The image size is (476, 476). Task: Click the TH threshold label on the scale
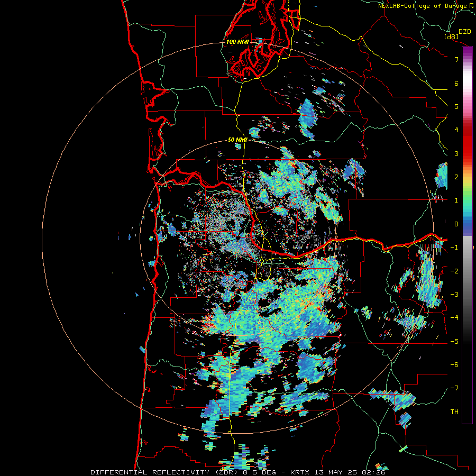click(x=454, y=411)
